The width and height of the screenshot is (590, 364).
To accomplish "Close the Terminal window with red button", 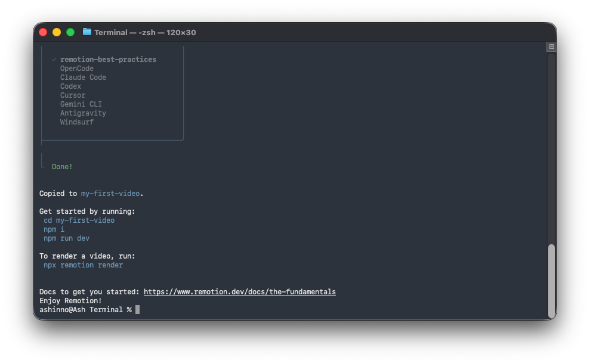I will pos(43,32).
